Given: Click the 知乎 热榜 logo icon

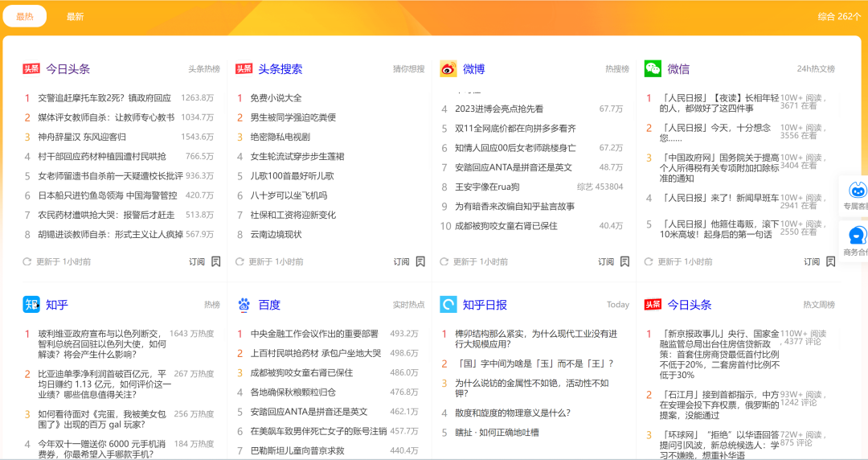Looking at the screenshot, I should 31,304.
